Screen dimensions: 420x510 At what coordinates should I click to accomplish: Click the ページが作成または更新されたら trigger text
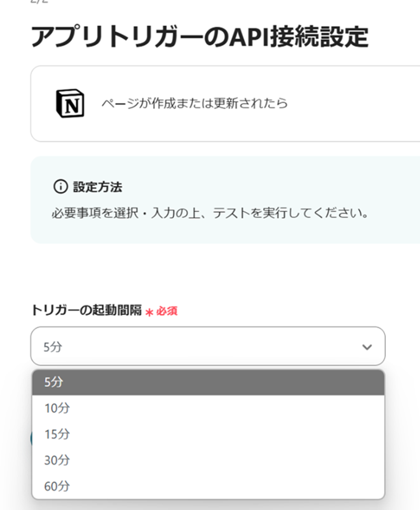coord(194,103)
